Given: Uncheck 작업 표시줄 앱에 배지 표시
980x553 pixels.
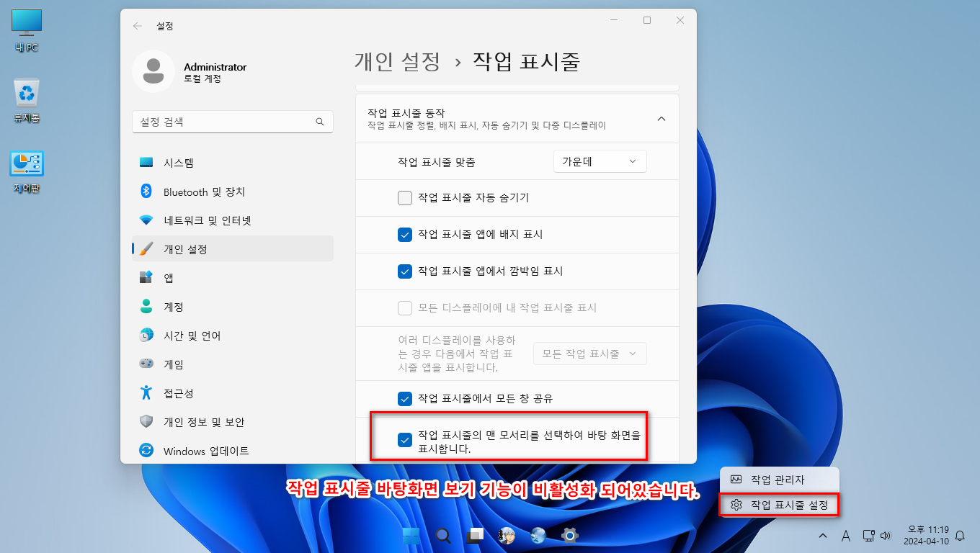Looking at the screenshot, I should [x=405, y=235].
